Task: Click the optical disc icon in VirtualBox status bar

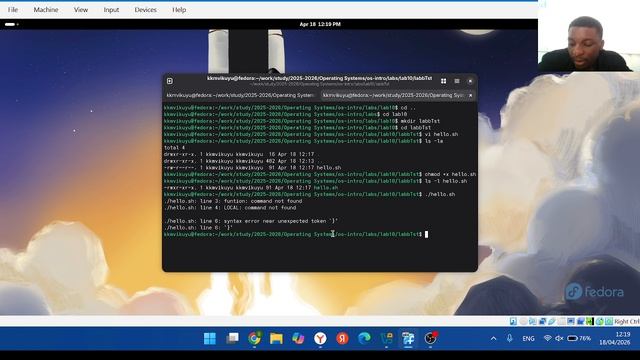Action: coord(523,322)
